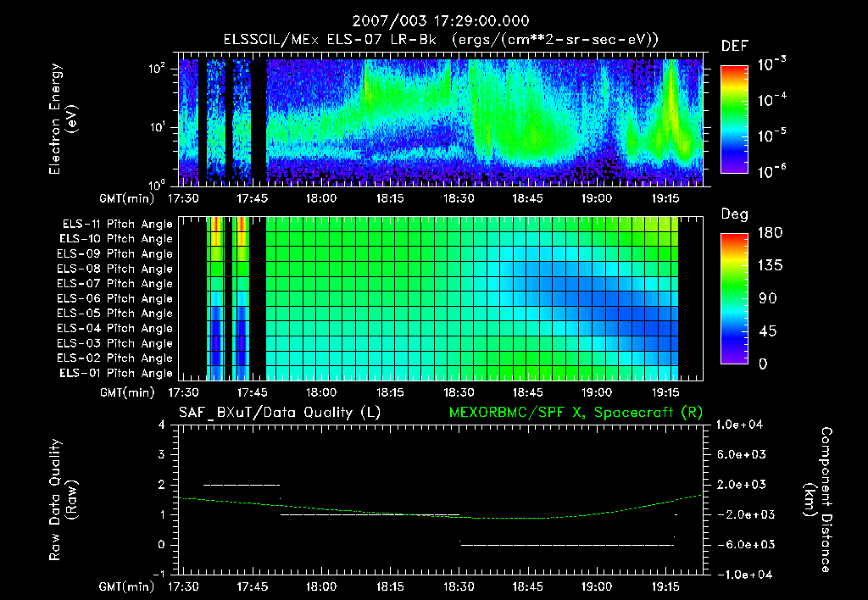
Task: Click the '45' value on the Deg color scale
Action: [768, 331]
